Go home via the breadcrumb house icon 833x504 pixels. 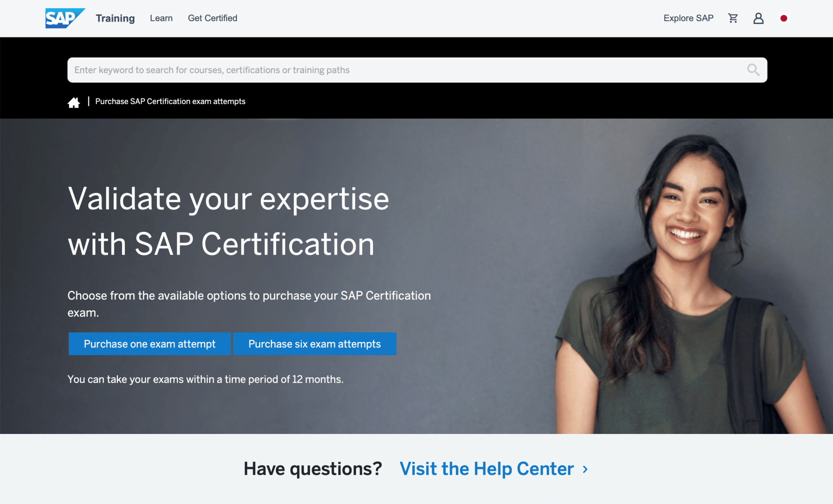[74, 102]
